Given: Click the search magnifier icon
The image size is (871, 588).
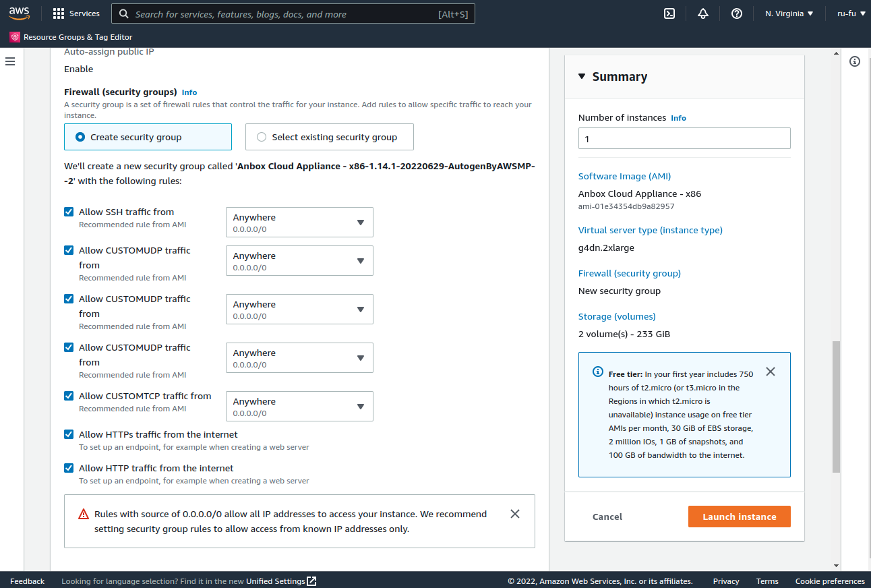Looking at the screenshot, I should tap(123, 13).
